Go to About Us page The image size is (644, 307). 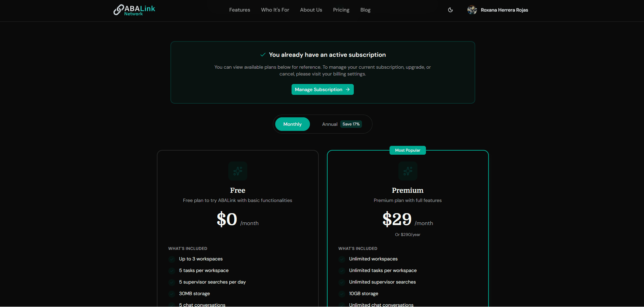pyautogui.click(x=311, y=10)
